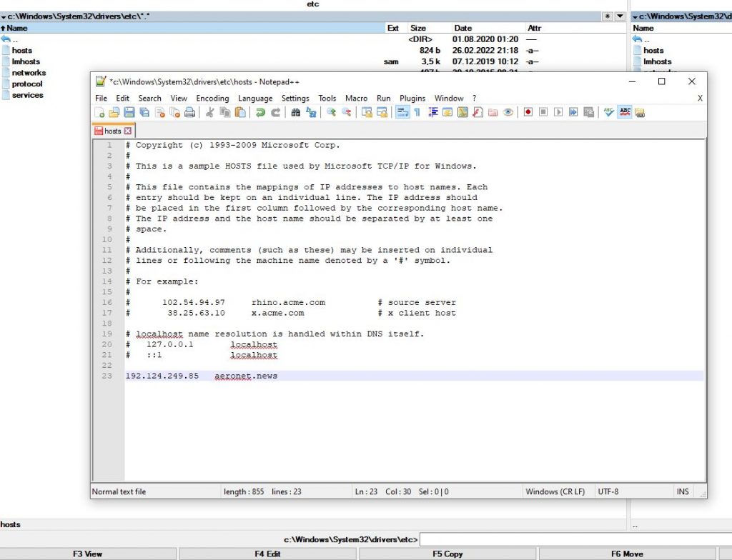Open right panel drive path dropdown arrow

tap(635, 16)
